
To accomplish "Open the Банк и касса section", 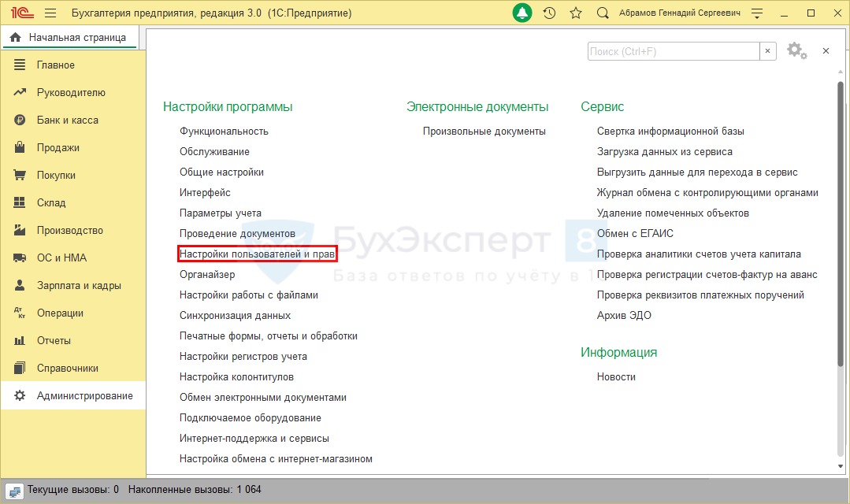I will click(67, 120).
